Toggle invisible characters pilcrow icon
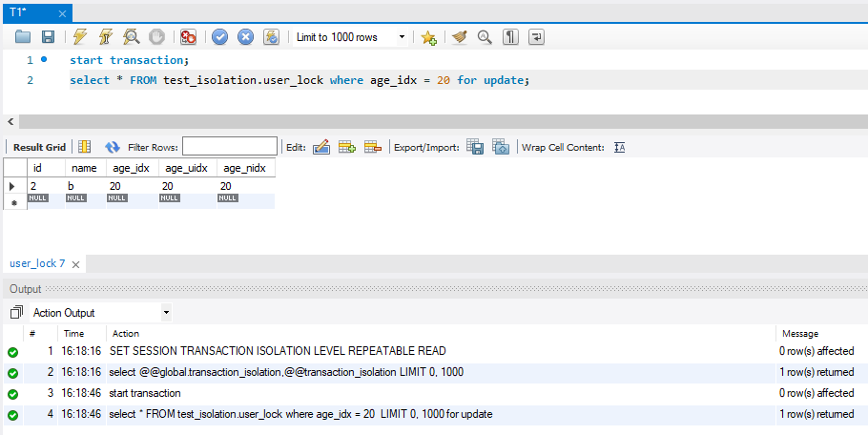Viewport: 868px width, 435px height. point(510,37)
